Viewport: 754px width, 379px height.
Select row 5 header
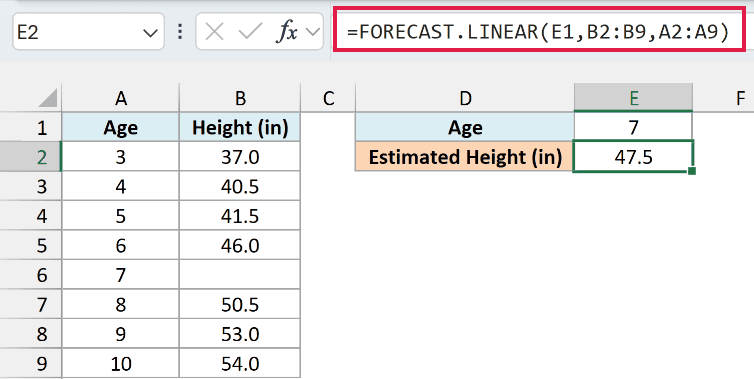pyautogui.click(x=31, y=245)
